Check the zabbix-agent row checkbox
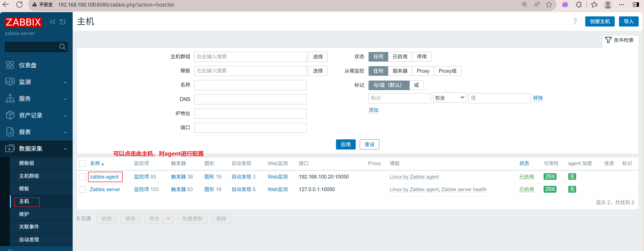This screenshot has height=251, width=644. click(x=82, y=177)
